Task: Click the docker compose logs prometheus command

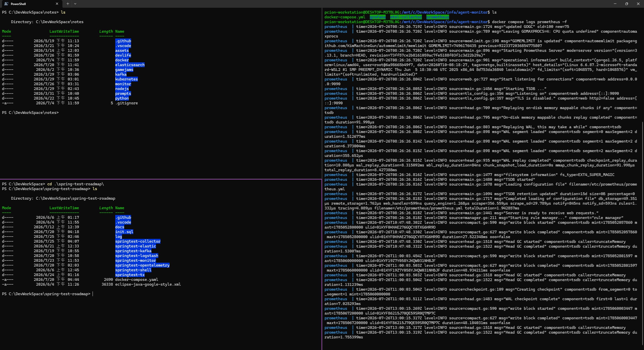Action: (x=529, y=22)
